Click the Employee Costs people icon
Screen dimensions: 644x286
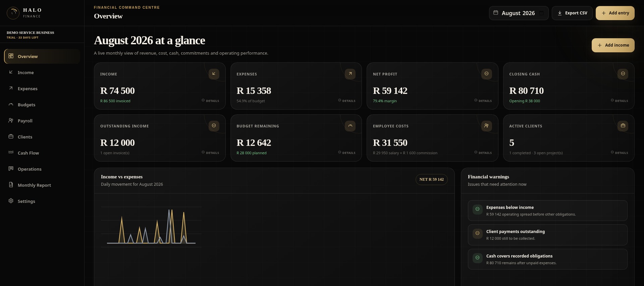(x=486, y=126)
